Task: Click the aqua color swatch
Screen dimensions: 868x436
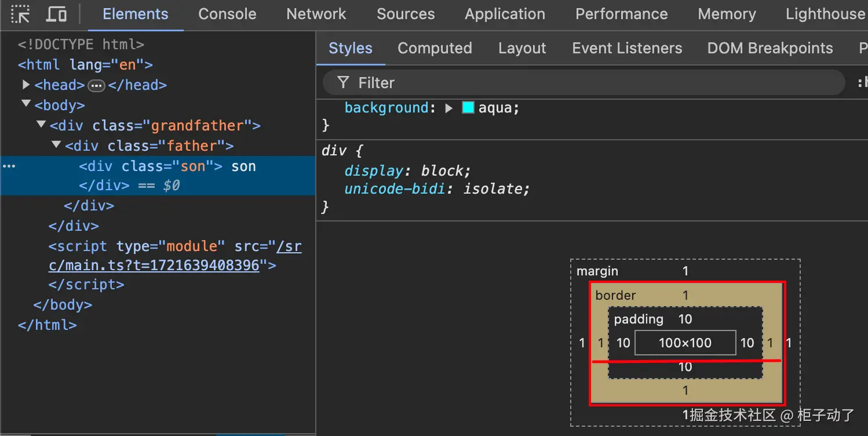Action: tap(468, 108)
